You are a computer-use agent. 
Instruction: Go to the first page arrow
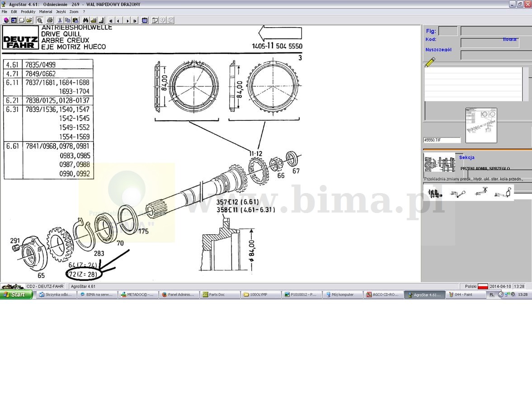point(111,20)
